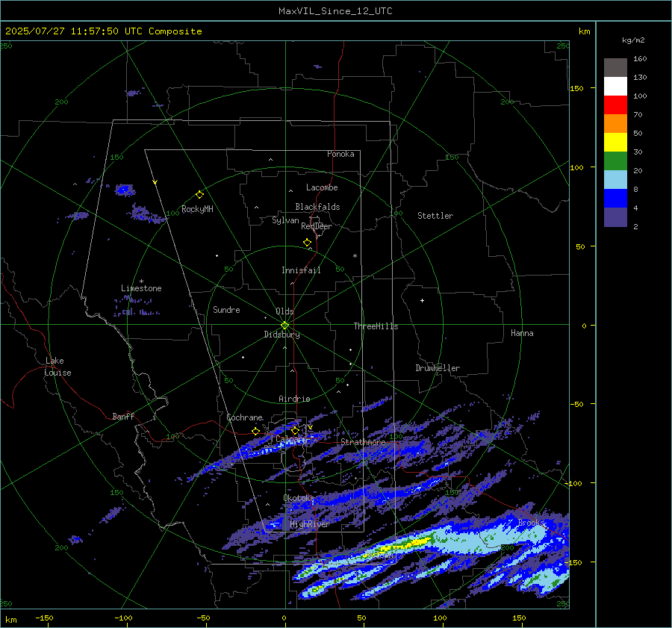
Task: Click the asterisk marker east of Innisfail
Action: coord(355,256)
